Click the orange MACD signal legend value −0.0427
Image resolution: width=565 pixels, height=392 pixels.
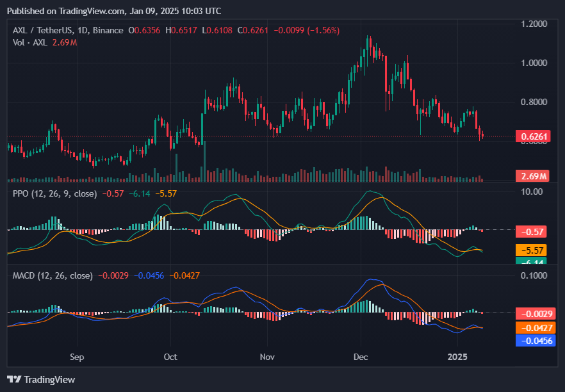pyautogui.click(x=184, y=276)
